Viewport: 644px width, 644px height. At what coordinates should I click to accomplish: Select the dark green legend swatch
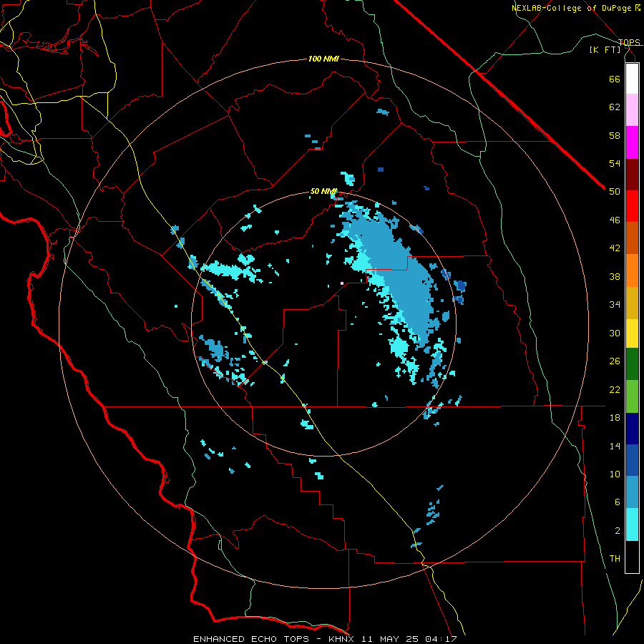(632, 364)
